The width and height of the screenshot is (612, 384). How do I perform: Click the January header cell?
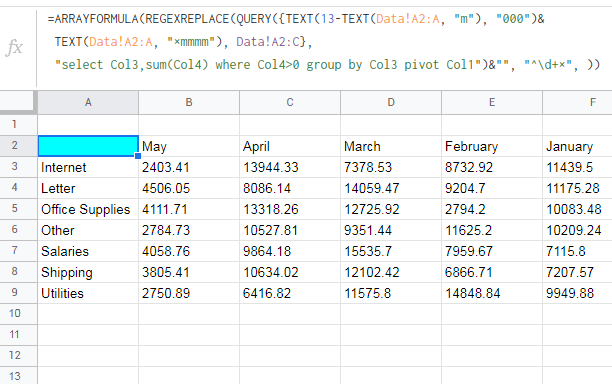click(578, 146)
